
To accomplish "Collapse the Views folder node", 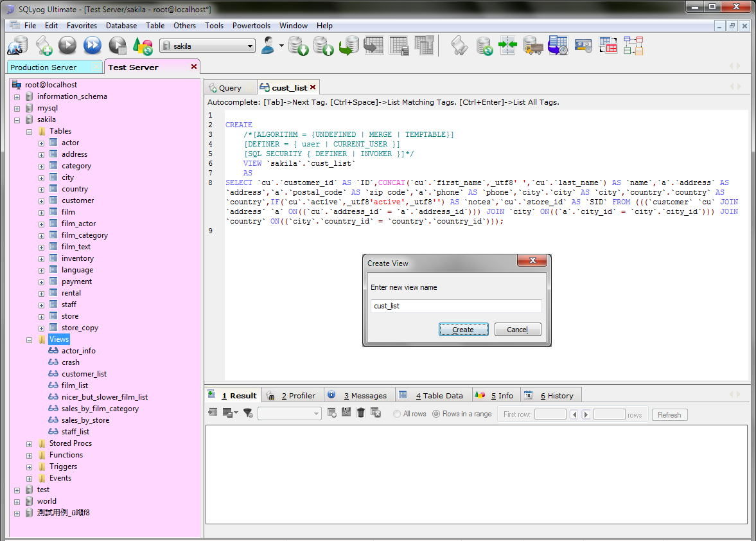I will click(30, 340).
